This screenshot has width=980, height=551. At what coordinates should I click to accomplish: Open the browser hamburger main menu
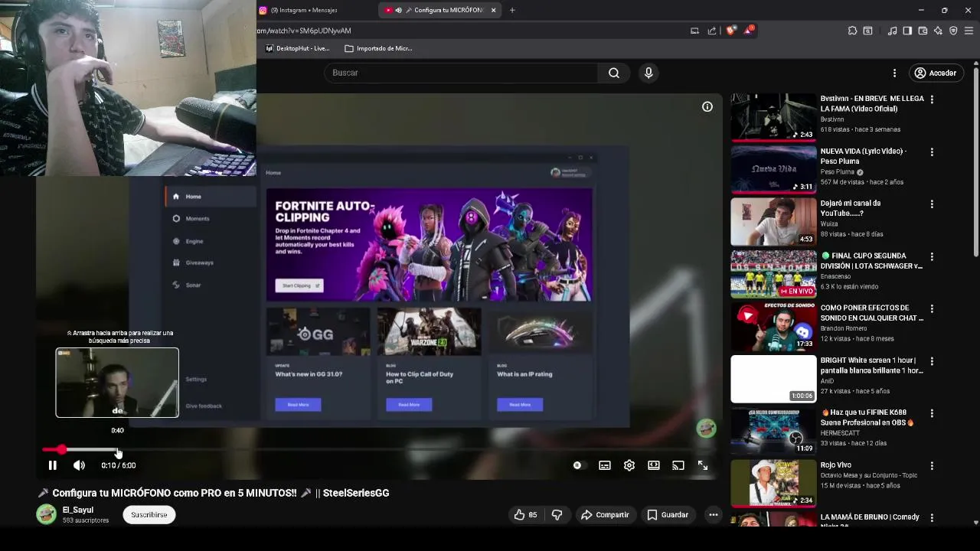pos(969,31)
